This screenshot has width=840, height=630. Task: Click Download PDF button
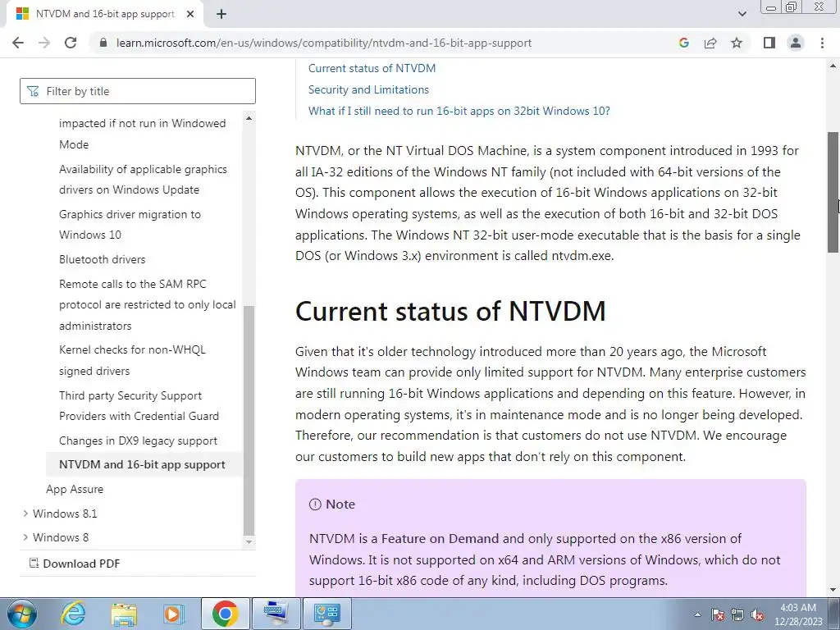tap(75, 564)
